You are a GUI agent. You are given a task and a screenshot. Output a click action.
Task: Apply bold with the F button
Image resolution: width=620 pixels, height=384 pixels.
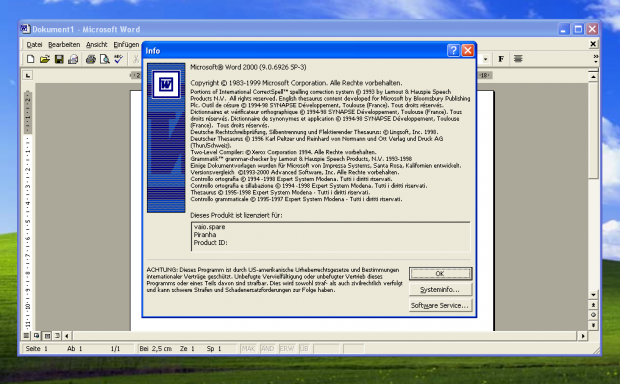pyautogui.click(x=501, y=59)
